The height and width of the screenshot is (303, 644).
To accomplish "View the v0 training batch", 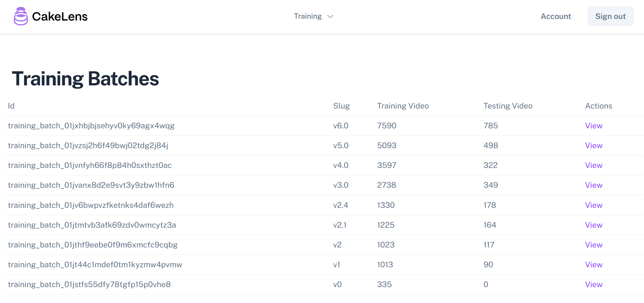I will click(x=594, y=284).
